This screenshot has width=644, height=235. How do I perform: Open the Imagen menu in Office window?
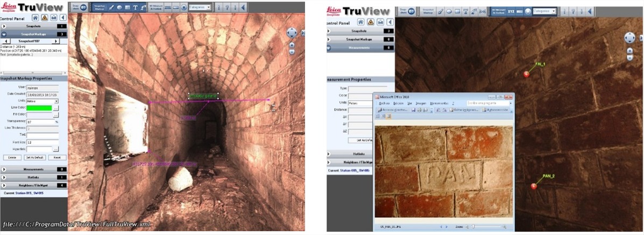click(421, 103)
